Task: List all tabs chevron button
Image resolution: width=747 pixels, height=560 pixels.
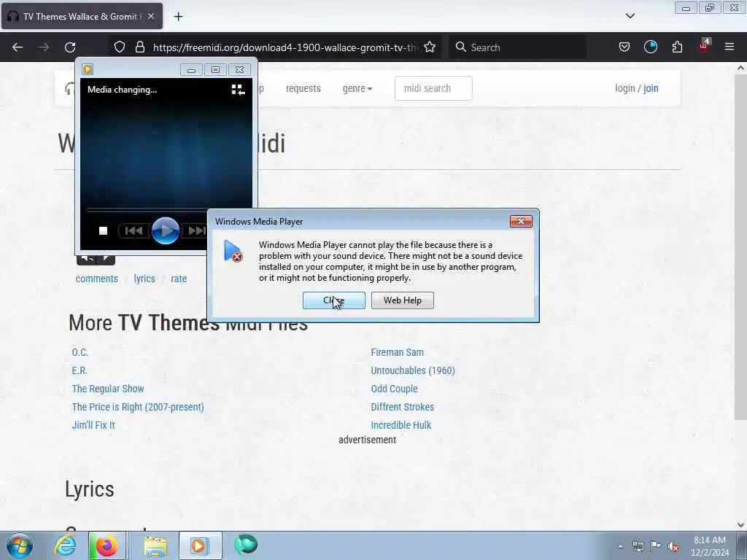Action: click(630, 16)
